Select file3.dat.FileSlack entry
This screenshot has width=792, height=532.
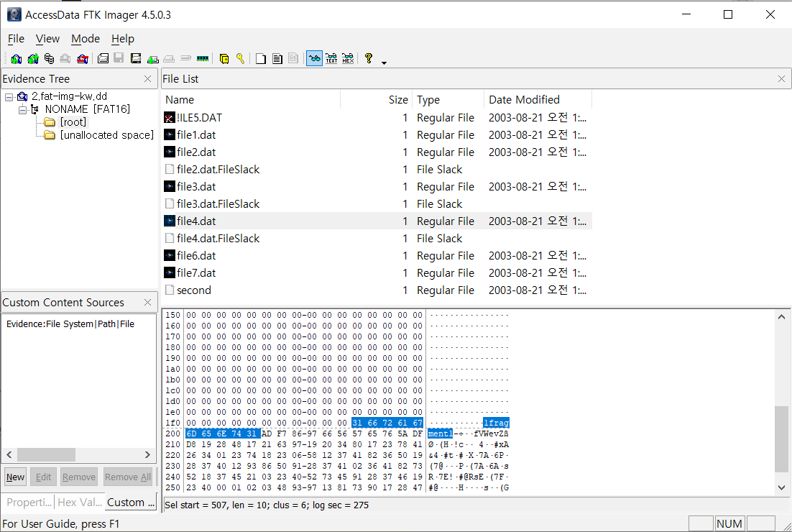coord(218,204)
